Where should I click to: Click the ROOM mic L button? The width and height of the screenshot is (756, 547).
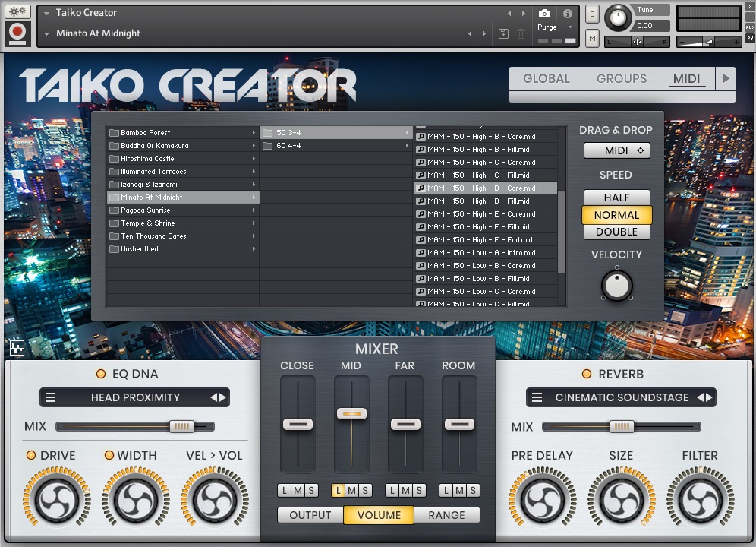(446, 491)
